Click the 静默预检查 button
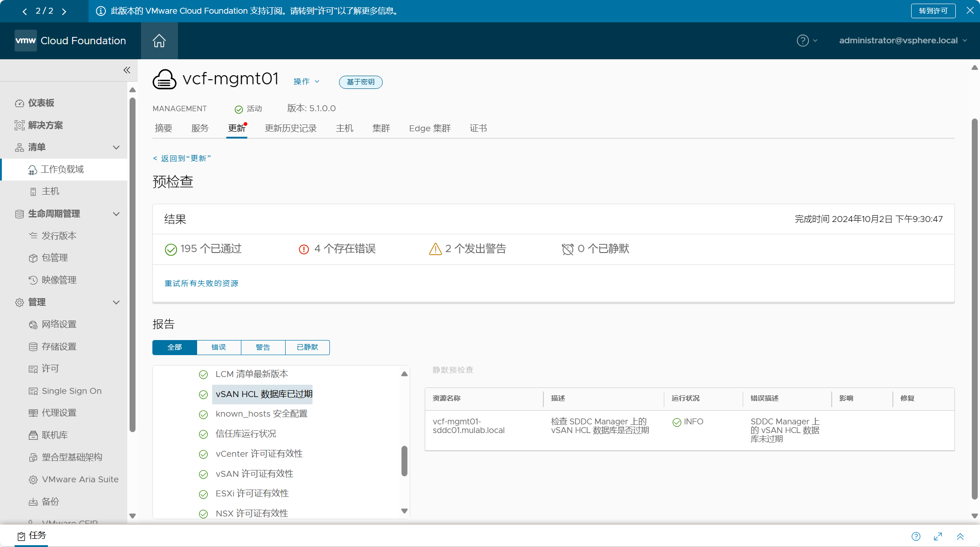This screenshot has width=980, height=547. tap(453, 370)
